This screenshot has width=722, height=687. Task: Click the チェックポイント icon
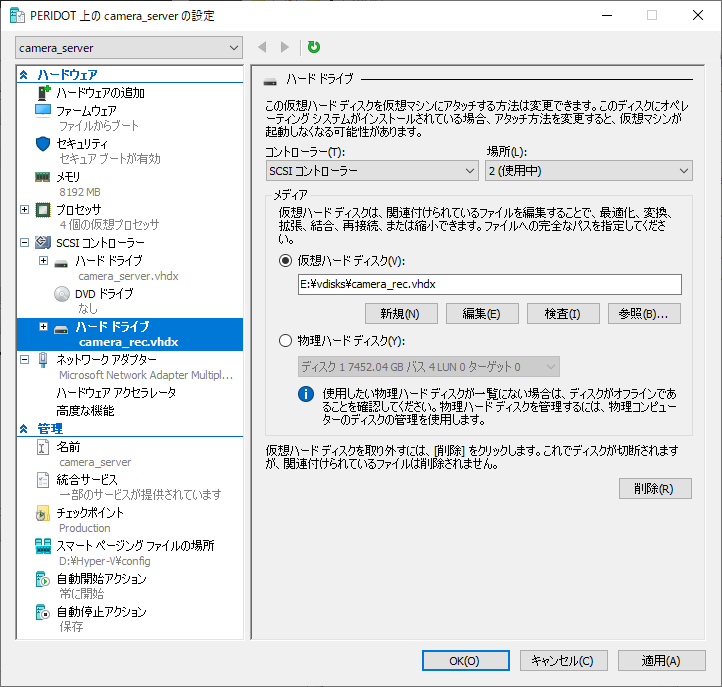tap(43, 513)
